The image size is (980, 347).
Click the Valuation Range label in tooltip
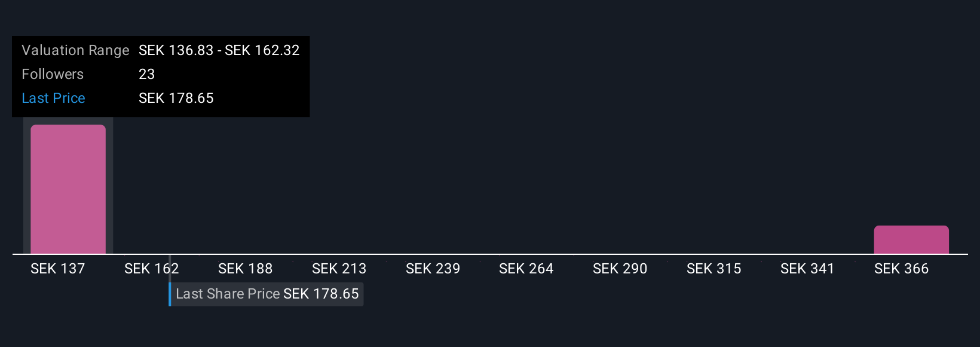(75, 50)
